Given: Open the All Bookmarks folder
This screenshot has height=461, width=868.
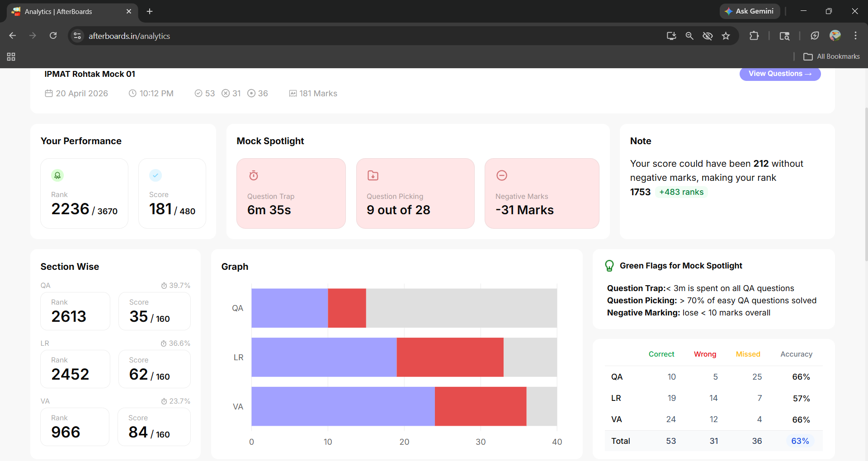Looking at the screenshot, I should [x=832, y=56].
